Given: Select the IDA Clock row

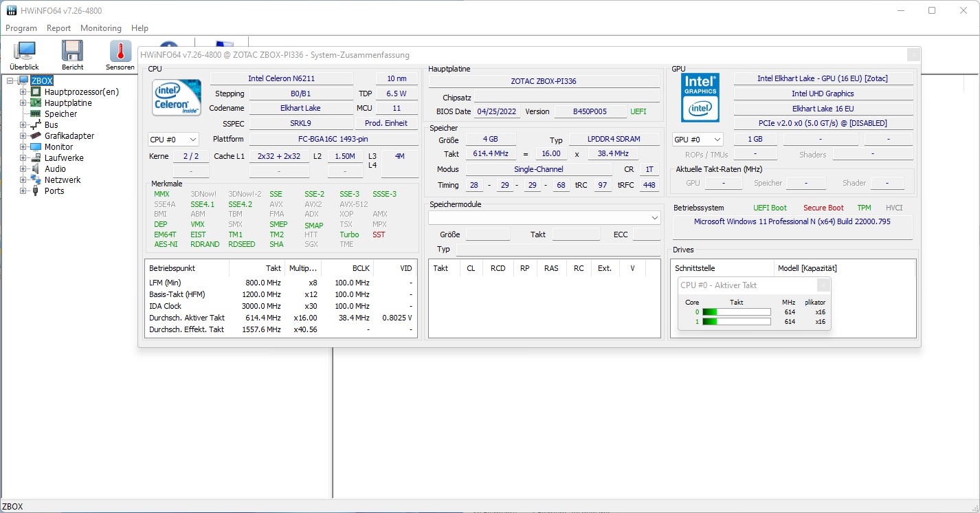Looking at the screenshot, I should 280,306.
